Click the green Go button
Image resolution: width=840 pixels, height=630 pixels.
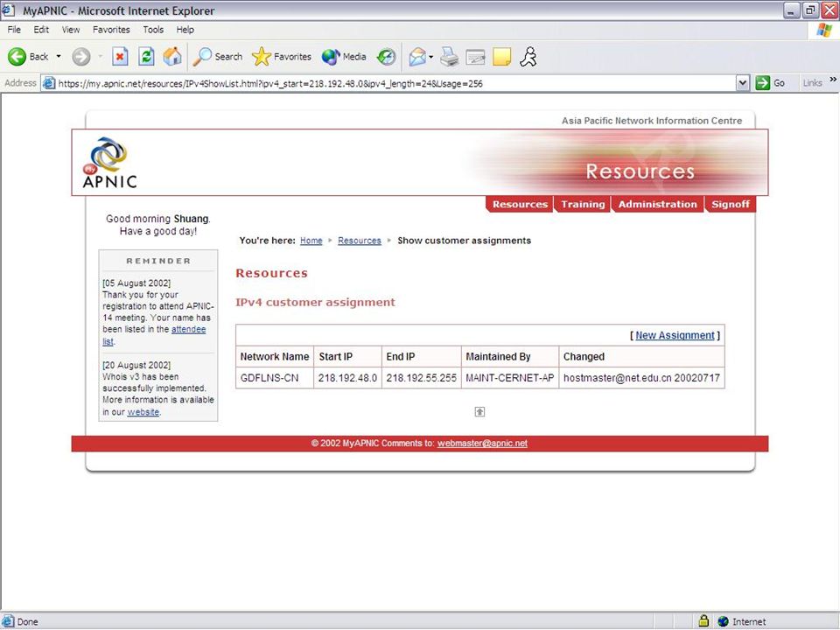coord(770,83)
